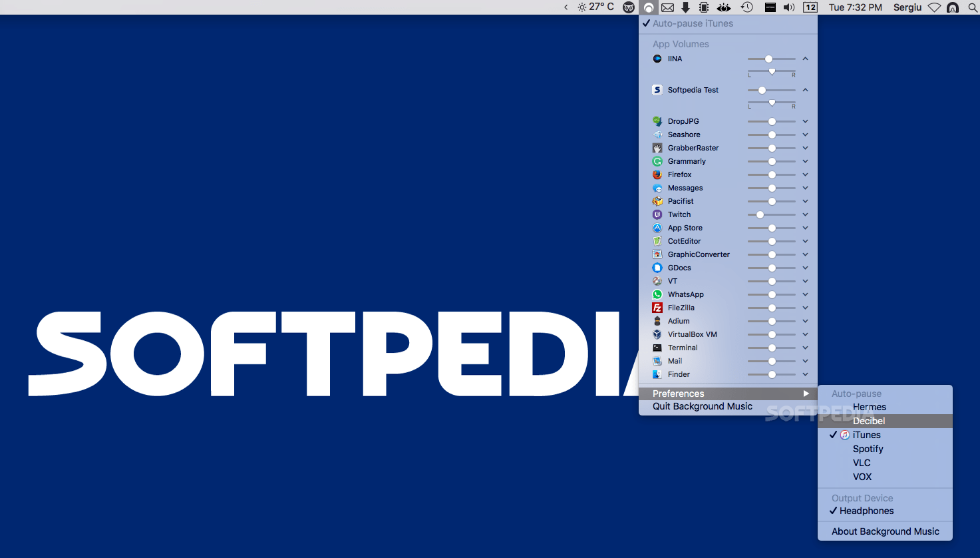Open the mail envelope menu bar icon
This screenshot has height=558, width=980.
(667, 7)
